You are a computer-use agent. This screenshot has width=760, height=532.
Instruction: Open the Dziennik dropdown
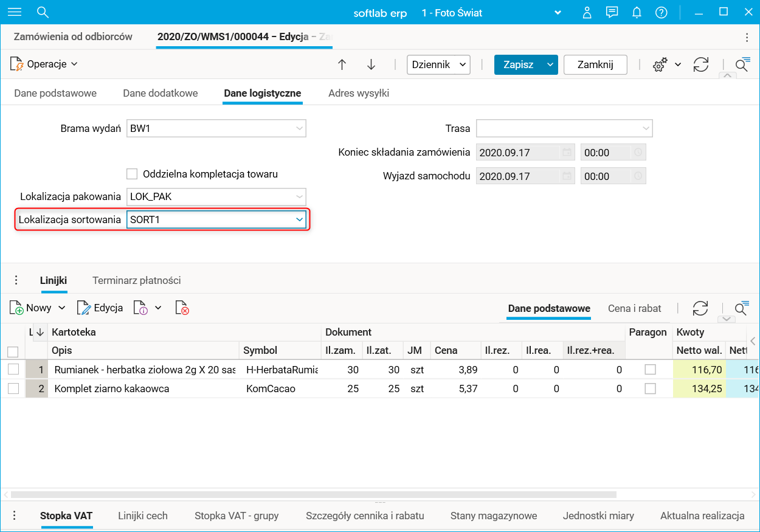pyautogui.click(x=438, y=64)
